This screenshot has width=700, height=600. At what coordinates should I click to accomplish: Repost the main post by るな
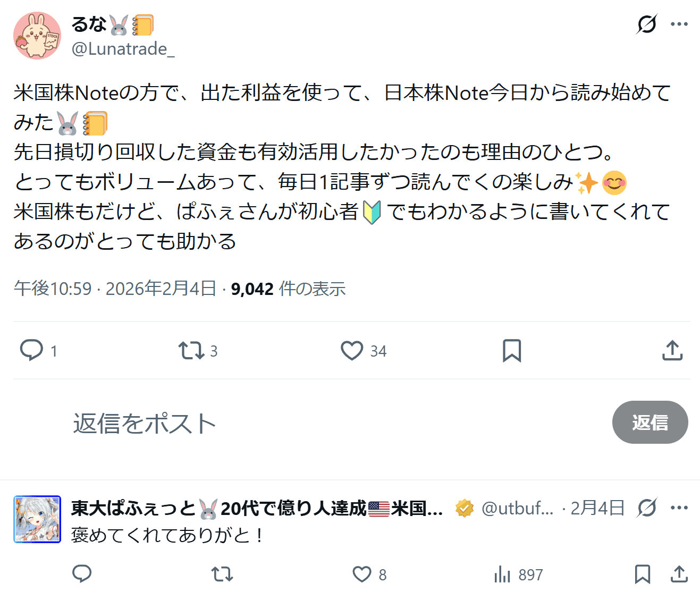tap(191, 351)
